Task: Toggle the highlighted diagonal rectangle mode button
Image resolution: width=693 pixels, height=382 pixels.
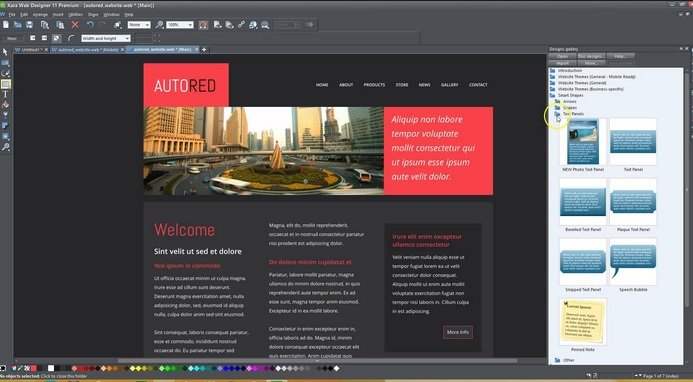Action: pyautogui.click(x=56, y=38)
